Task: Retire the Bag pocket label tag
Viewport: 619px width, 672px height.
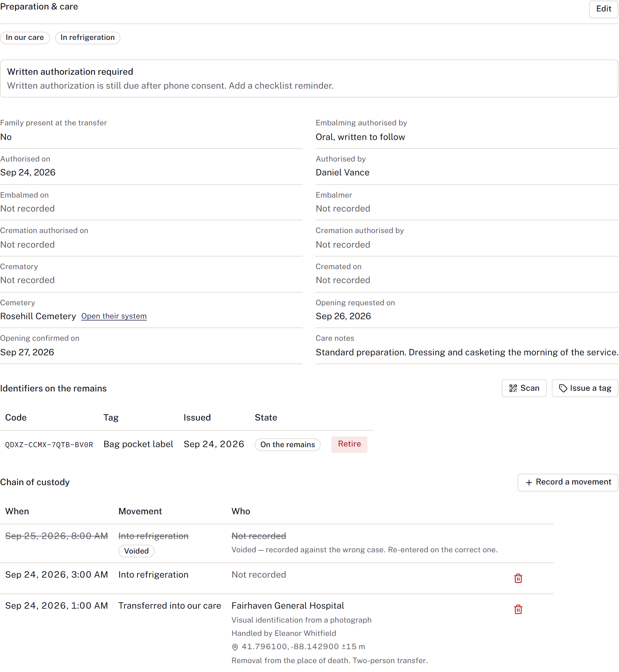Action: tap(349, 444)
